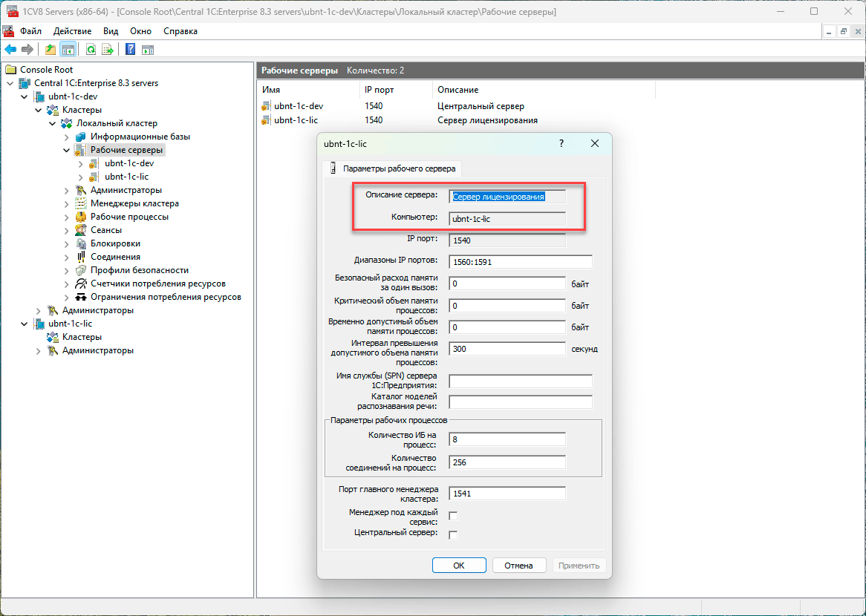Click the Back arrow toolbar icon

tap(10, 50)
